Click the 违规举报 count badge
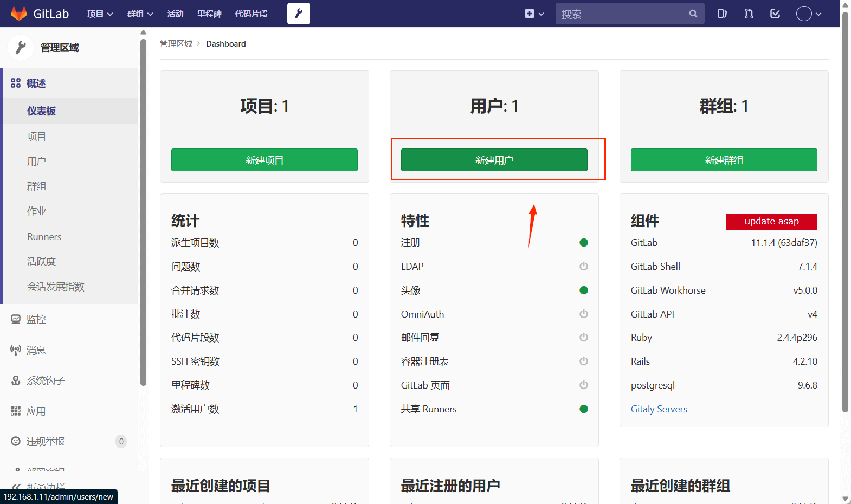 click(121, 441)
